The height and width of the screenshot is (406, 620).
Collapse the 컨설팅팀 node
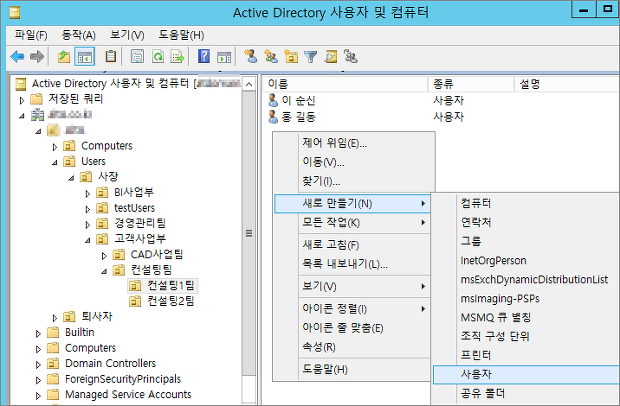(x=104, y=271)
